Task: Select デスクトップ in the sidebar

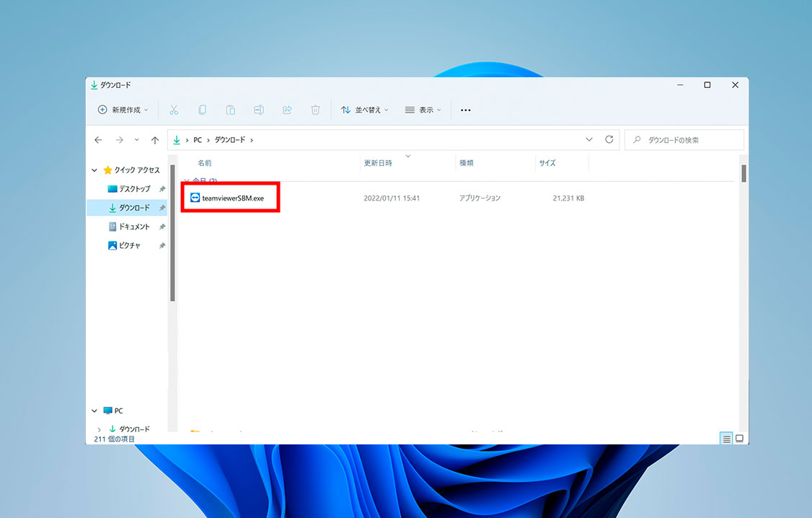Action: (129, 188)
